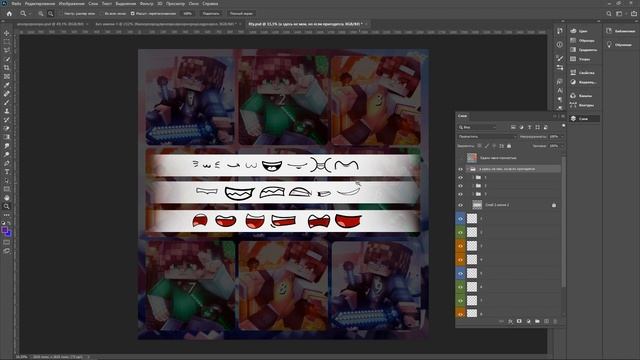
Task: Hide layer 2 with green eye
Action: 460,232
